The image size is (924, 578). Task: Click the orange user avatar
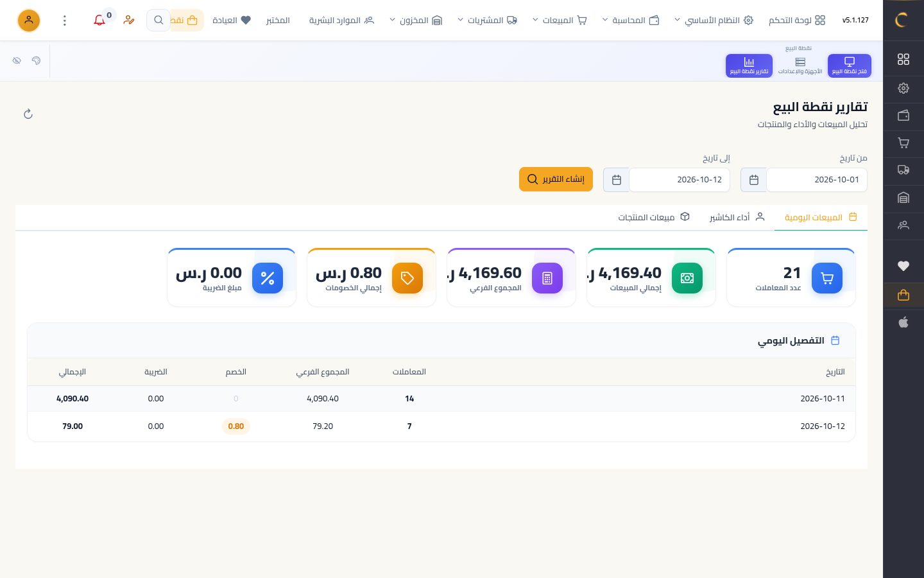[29, 21]
